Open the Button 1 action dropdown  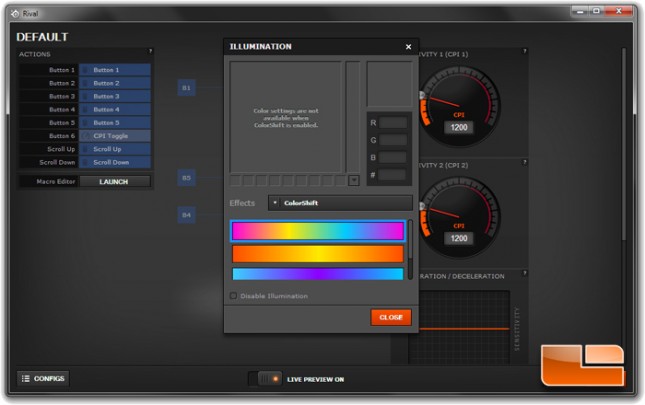[x=115, y=70]
